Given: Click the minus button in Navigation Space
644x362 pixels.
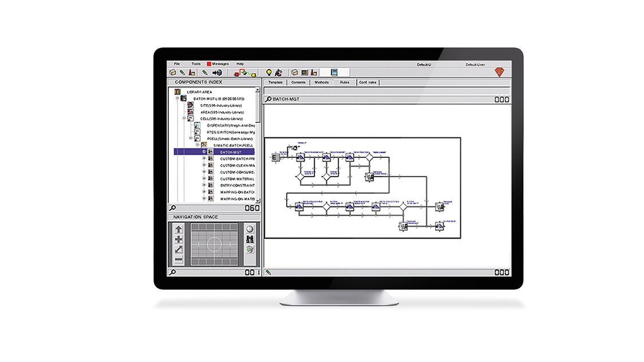Looking at the screenshot, I should point(179,260).
